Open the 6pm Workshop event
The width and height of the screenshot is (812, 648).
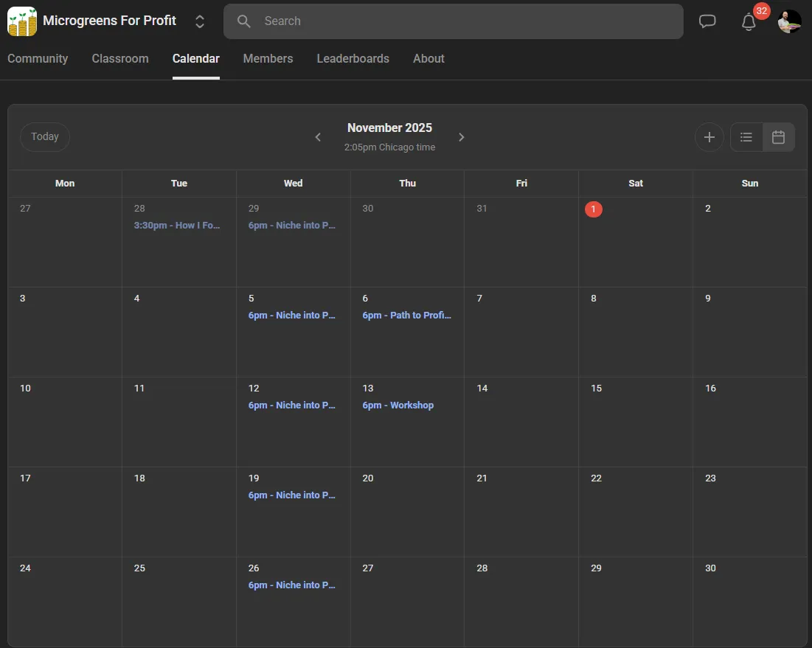coord(398,405)
